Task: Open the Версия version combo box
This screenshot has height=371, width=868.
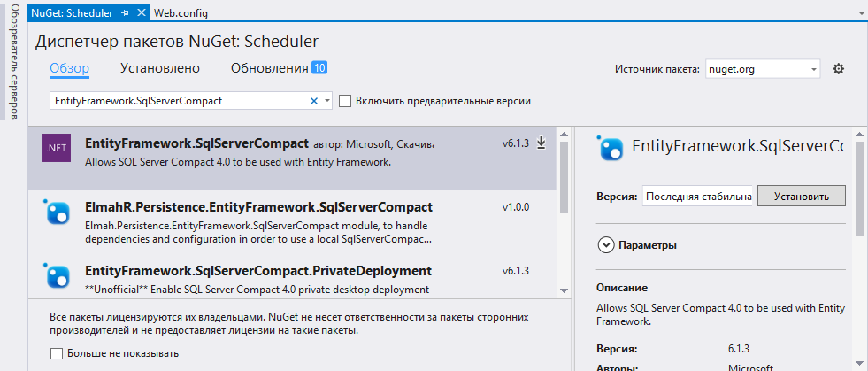Action: 697,196
